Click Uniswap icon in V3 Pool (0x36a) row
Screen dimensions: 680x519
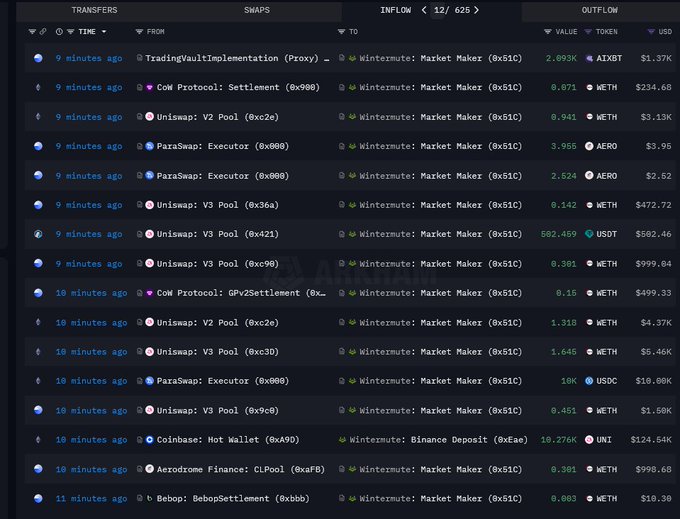150,205
